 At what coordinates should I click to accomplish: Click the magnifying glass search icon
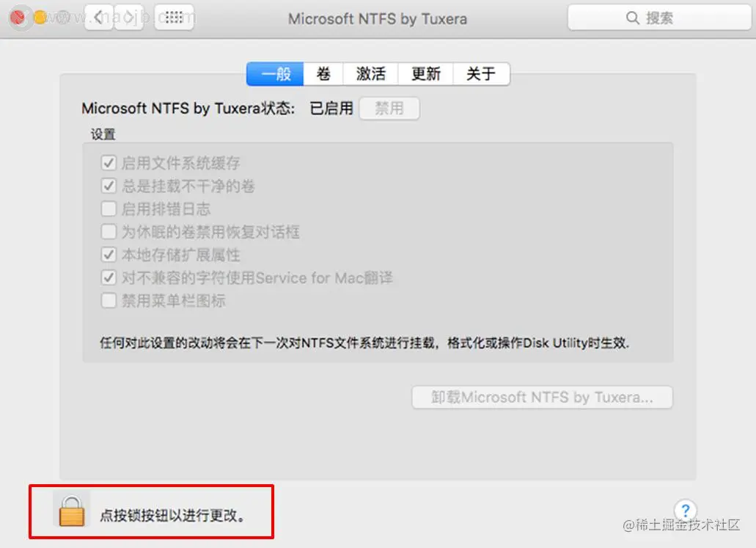pyautogui.click(x=632, y=18)
